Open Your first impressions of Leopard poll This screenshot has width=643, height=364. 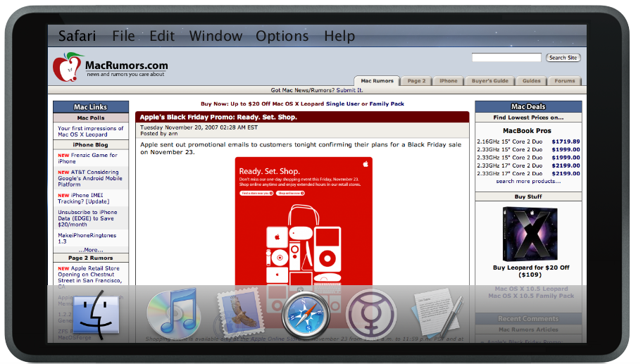(x=90, y=131)
